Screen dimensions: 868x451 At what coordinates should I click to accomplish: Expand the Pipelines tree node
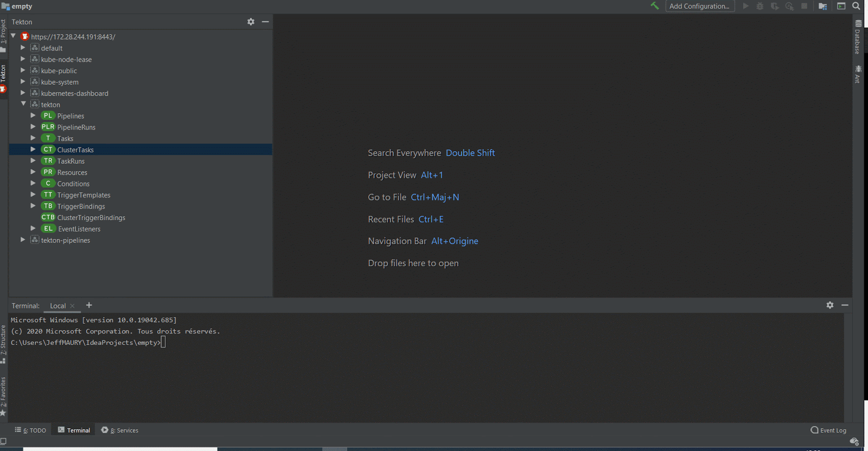(33, 115)
